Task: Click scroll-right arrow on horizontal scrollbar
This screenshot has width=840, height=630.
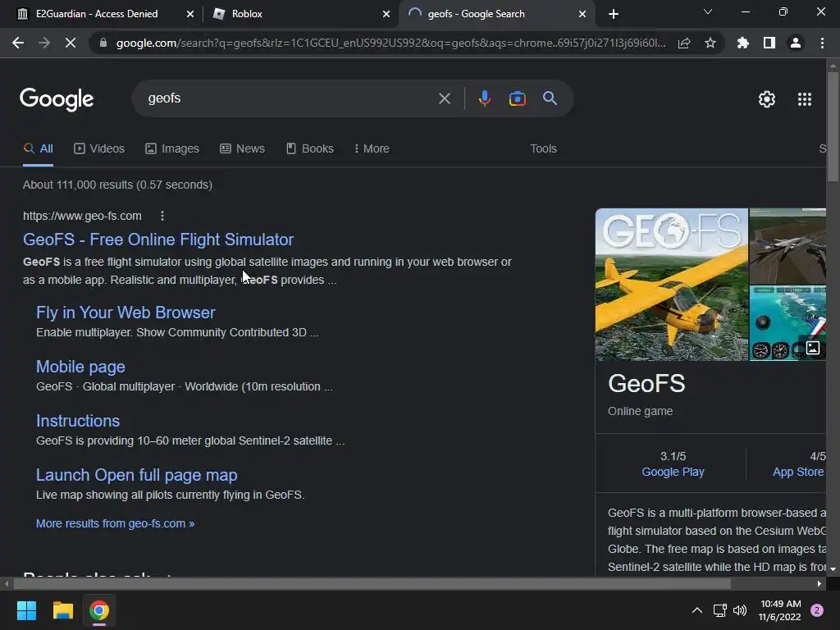Action: (819, 583)
